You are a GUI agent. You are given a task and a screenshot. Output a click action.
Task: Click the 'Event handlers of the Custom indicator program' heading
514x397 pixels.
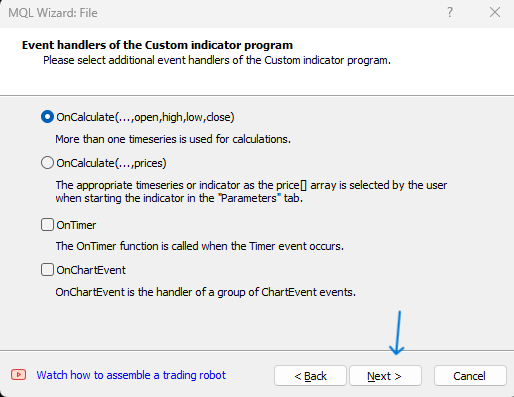click(x=157, y=45)
